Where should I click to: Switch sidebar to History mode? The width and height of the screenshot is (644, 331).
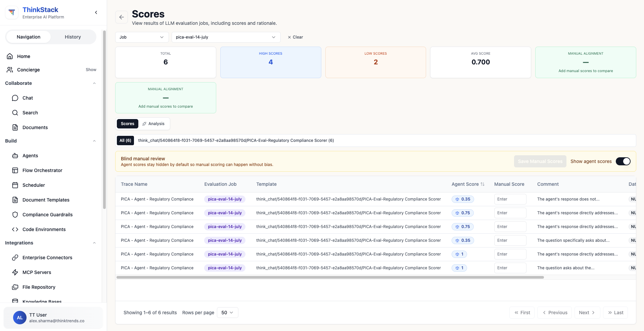pos(73,37)
